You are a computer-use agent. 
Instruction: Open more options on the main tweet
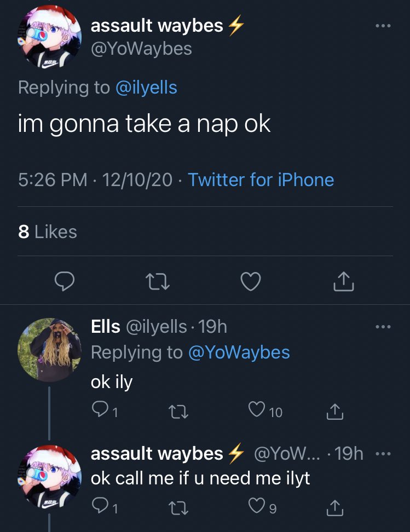pos(383,26)
